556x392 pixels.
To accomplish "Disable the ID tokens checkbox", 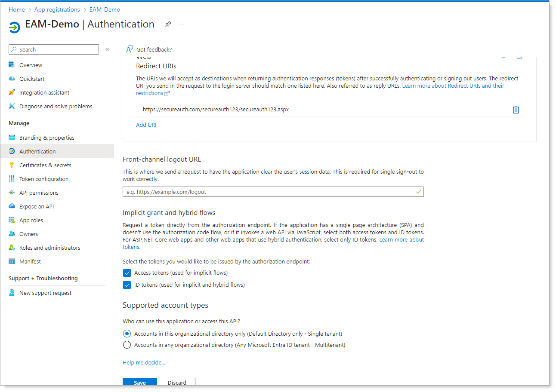I will click(127, 285).
